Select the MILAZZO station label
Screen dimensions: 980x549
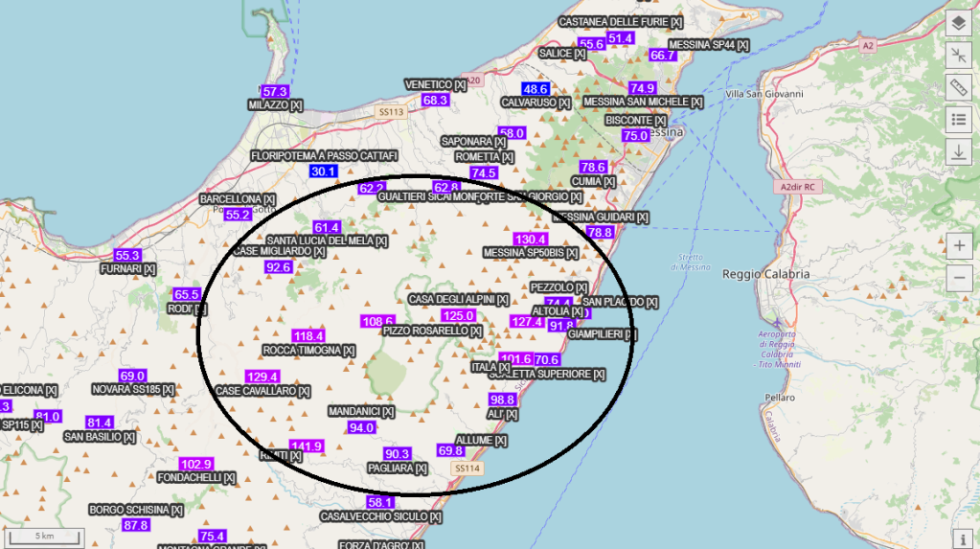[x=275, y=105]
